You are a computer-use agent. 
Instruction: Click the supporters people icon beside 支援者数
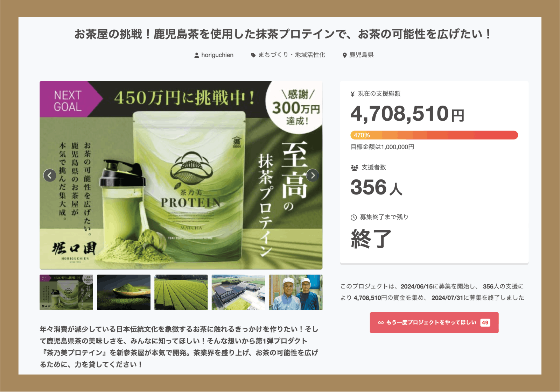click(x=355, y=168)
